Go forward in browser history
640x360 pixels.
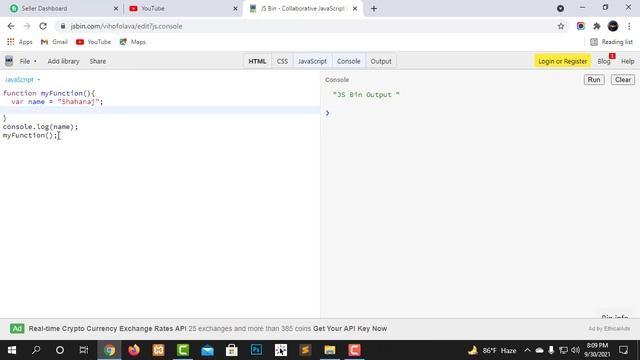27,26
